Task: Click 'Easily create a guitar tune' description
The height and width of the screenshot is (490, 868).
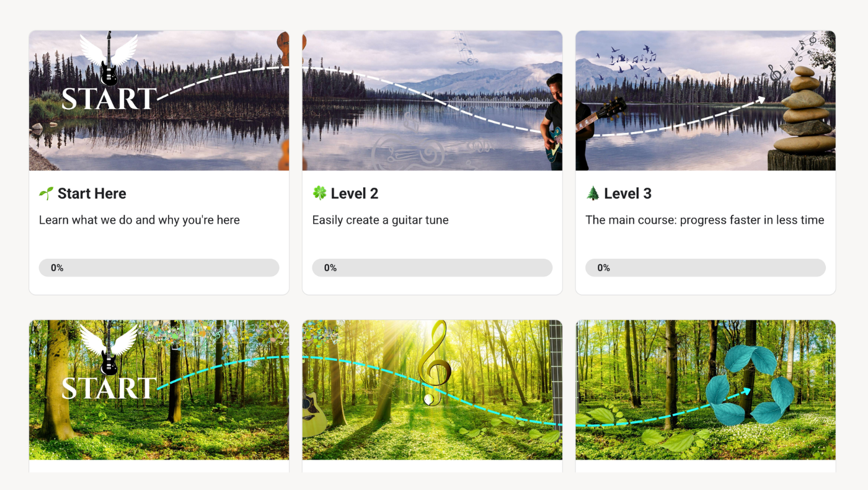Action: (x=381, y=220)
